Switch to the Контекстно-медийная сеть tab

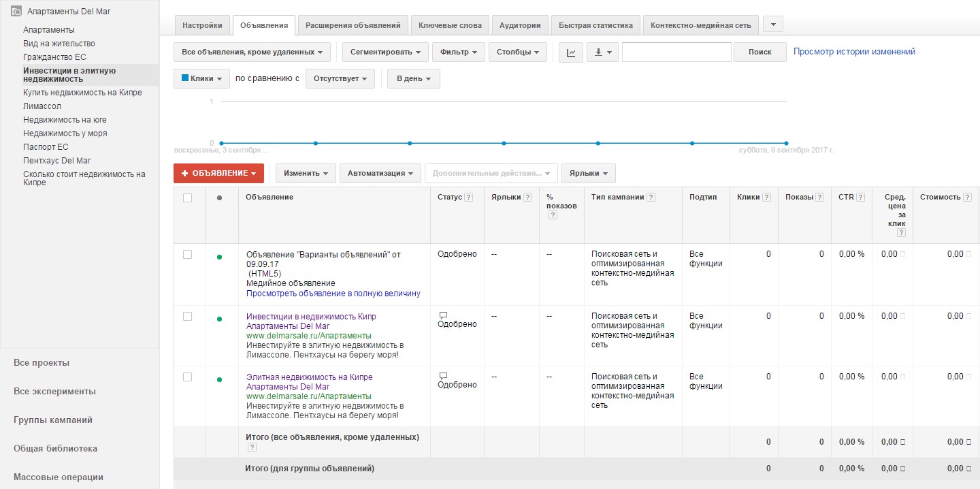click(701, 25)
